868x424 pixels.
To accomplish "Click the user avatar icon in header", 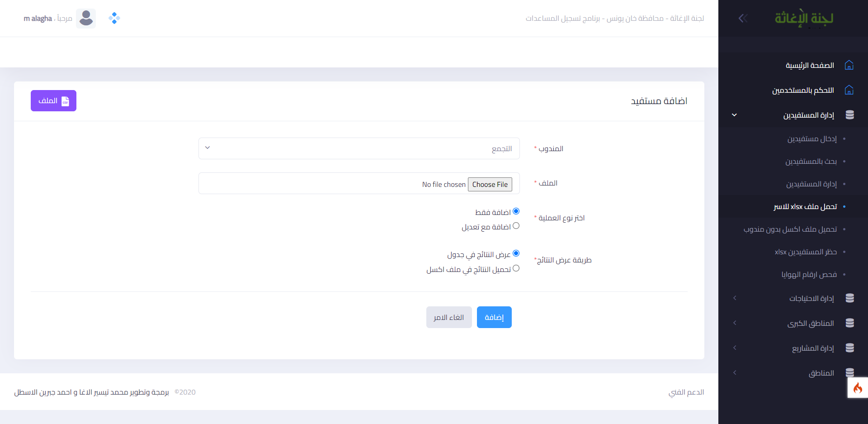I will coord(86,18).
